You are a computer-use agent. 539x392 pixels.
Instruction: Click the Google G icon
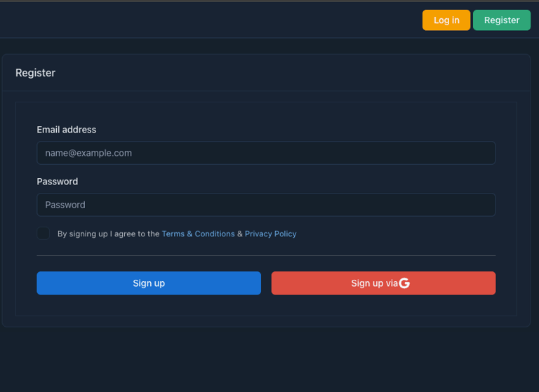point(404,283)
